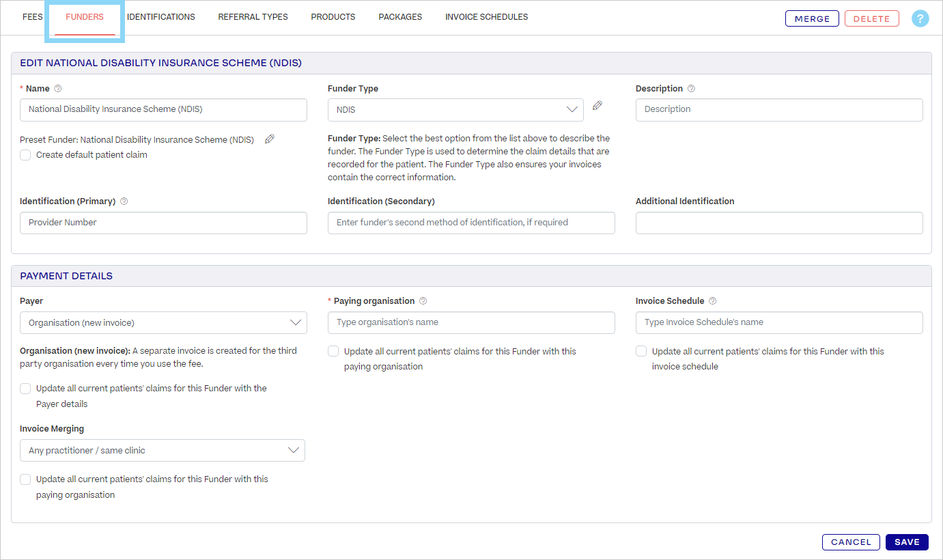The image size is (943, 560).
Task: Tick update claims with invoice schedule checkbox
Action: (x=641, y=351)
